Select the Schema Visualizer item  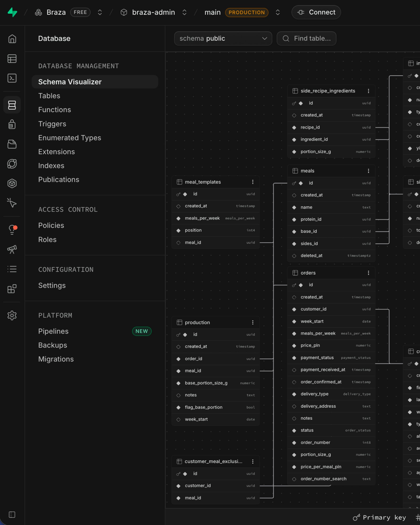tap(95, 82)
